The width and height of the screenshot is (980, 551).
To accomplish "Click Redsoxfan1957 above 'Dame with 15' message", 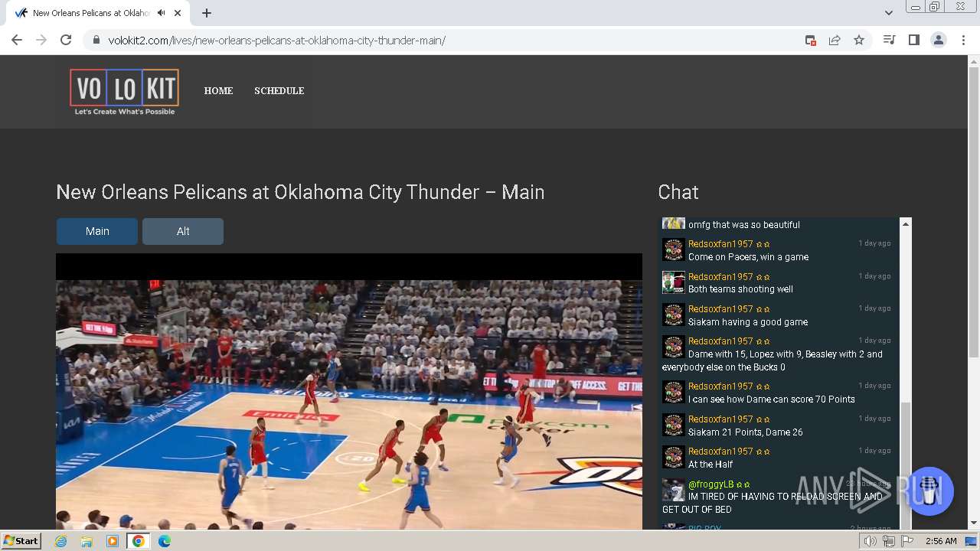I will click(x=720, y=341).
